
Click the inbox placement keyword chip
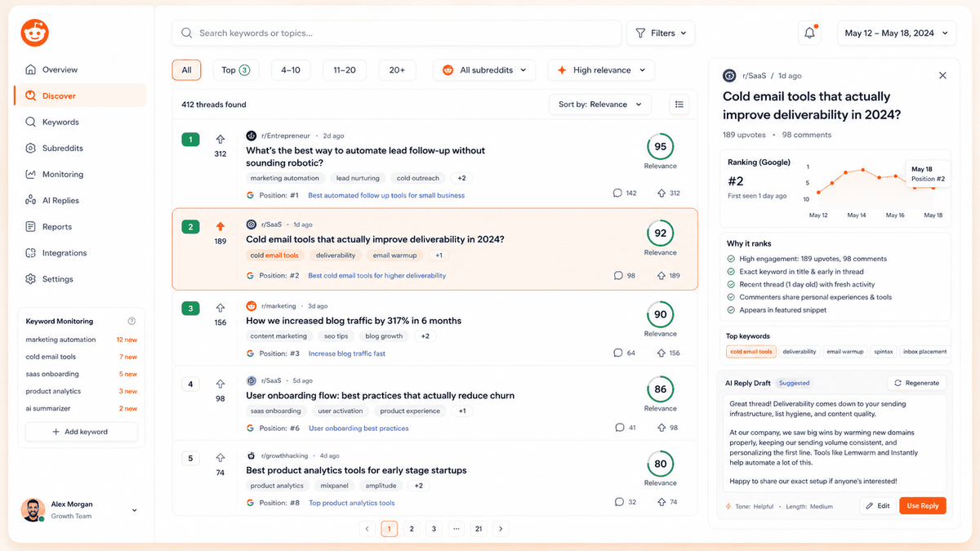[x=925, y=352]
